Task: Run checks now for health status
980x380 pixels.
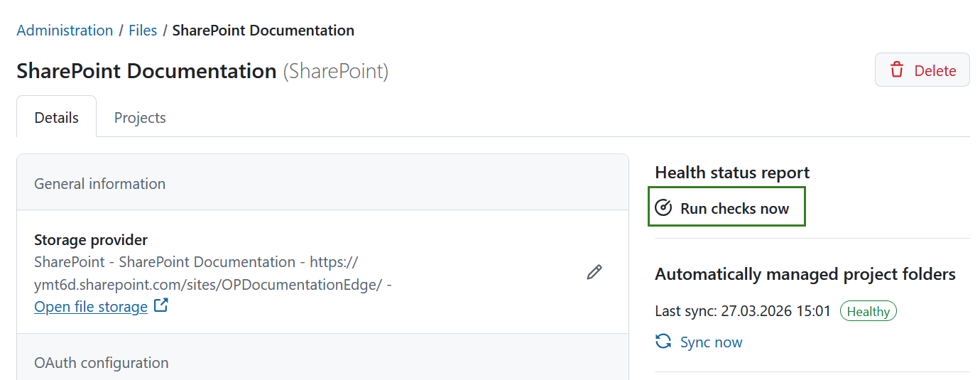Action: [726, 207]
